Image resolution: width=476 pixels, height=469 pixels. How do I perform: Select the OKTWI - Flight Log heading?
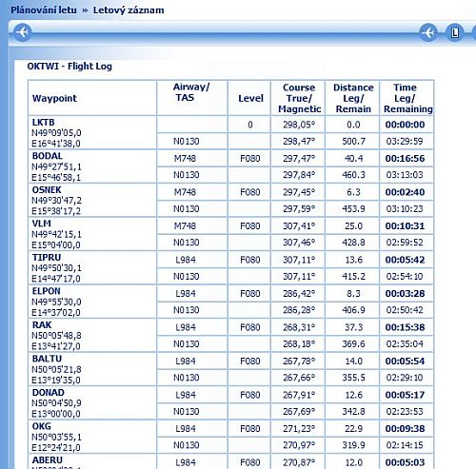tap(69, 67)
